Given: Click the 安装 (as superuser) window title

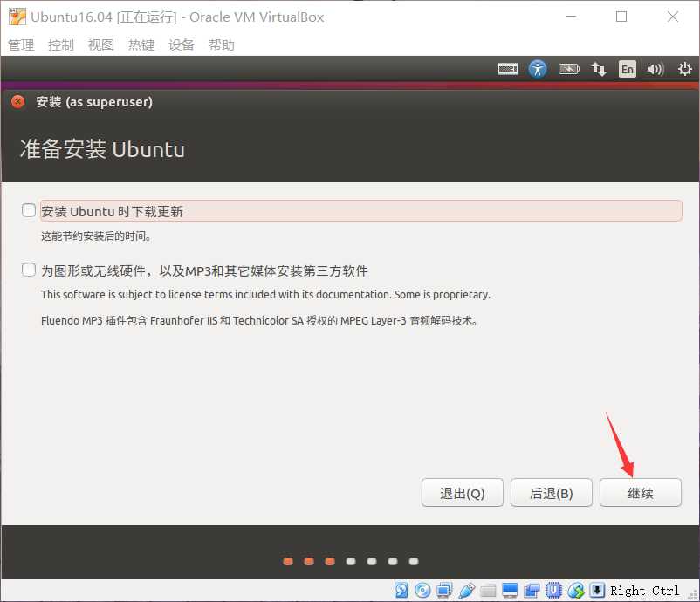Looking at the screenshot, I should click(94, 102).
